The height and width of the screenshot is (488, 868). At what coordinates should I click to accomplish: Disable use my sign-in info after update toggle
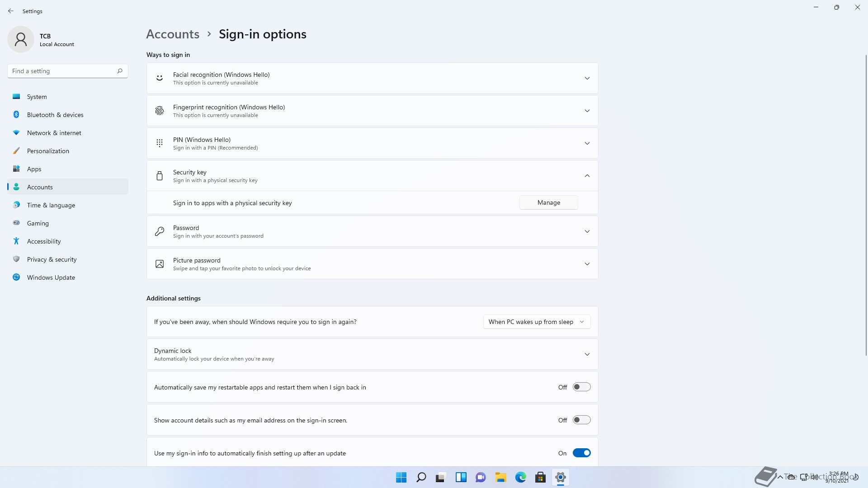(581, 453)
